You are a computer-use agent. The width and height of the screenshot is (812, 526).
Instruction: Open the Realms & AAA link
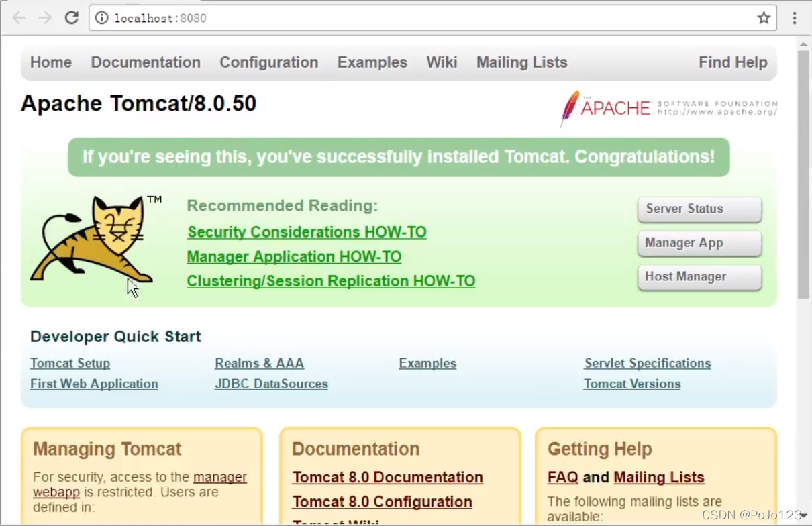tap(259, 363)
